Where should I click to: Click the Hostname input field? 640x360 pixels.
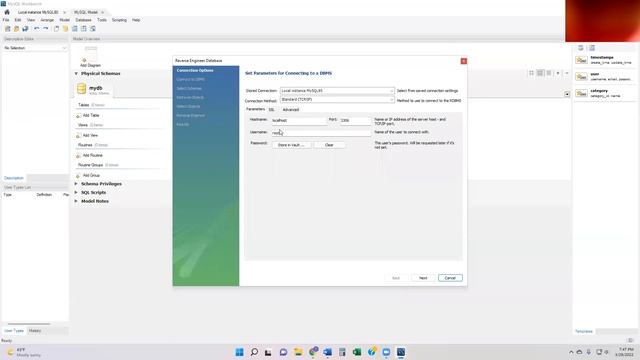pyautogui.click(x=299, y=120)
